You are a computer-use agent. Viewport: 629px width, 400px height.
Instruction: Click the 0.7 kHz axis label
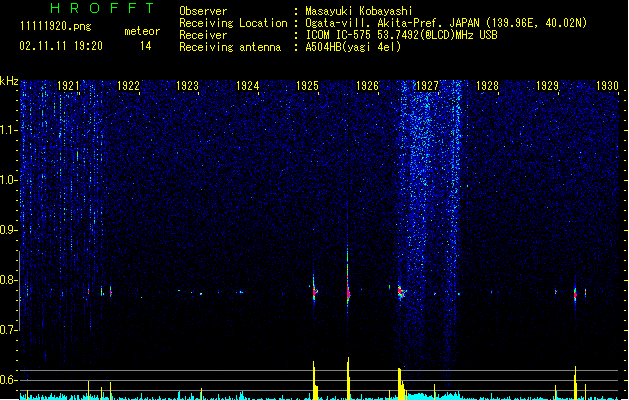[8, 330]
